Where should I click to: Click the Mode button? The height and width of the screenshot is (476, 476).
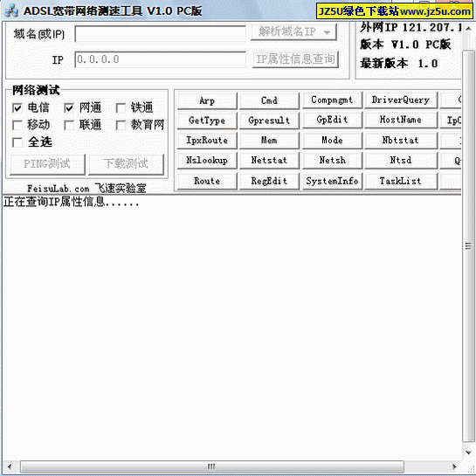coord(332,141)
